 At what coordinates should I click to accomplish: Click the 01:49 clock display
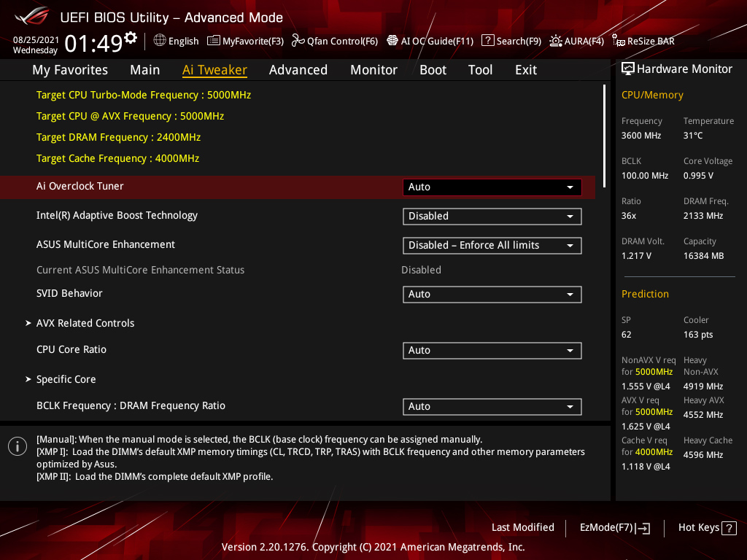coord(94,44)
